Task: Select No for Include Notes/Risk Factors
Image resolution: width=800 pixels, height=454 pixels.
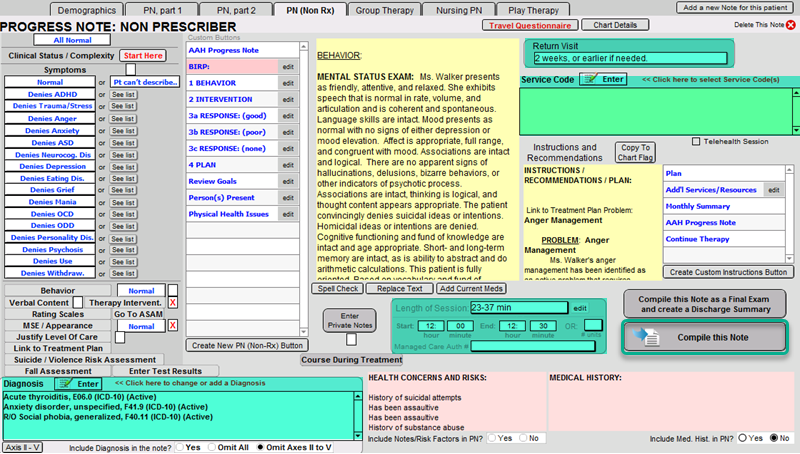Action: click(523, 438)
